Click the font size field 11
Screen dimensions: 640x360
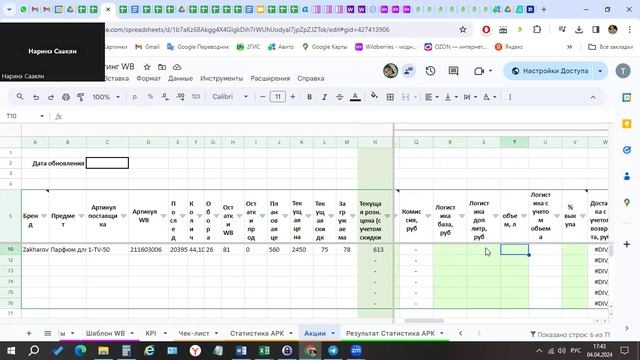pyautogui.click(x=278, y=97)
